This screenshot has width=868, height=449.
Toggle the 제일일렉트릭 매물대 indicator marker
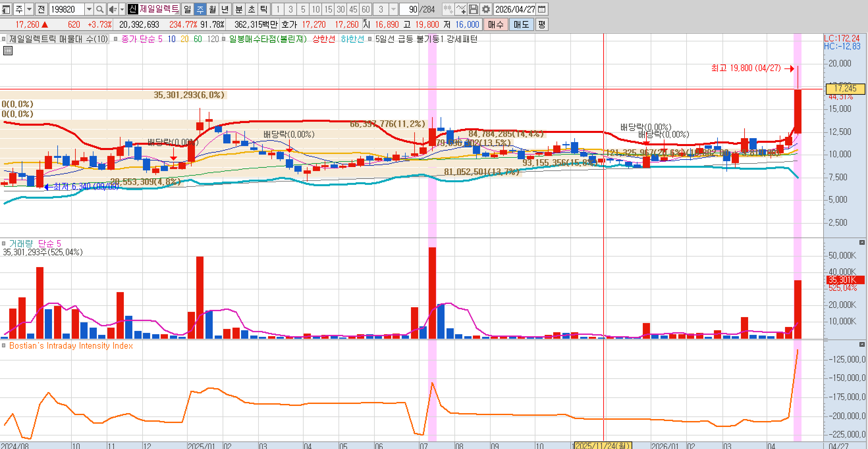click(x=4, y=39)
